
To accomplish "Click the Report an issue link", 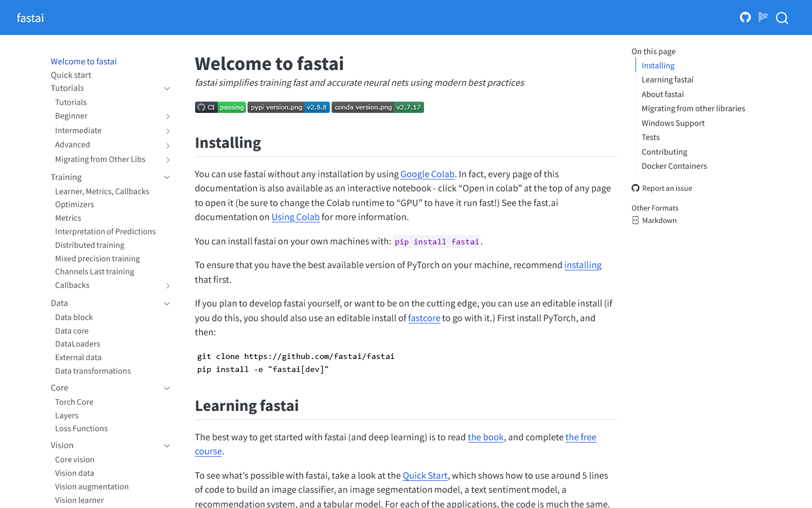I will coord(661,189).
